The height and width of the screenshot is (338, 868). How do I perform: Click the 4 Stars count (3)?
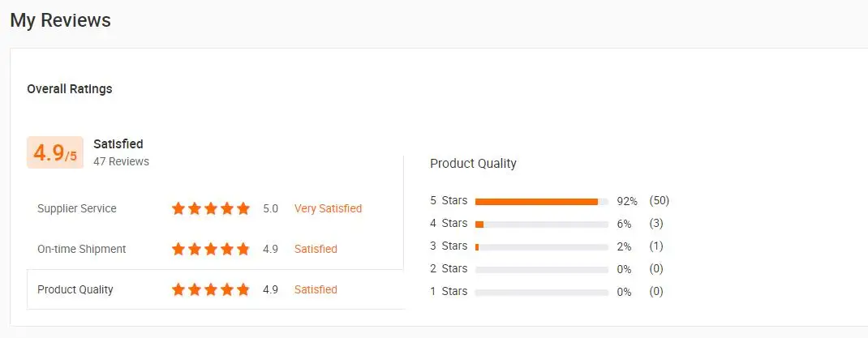click(x=655, y=223)
